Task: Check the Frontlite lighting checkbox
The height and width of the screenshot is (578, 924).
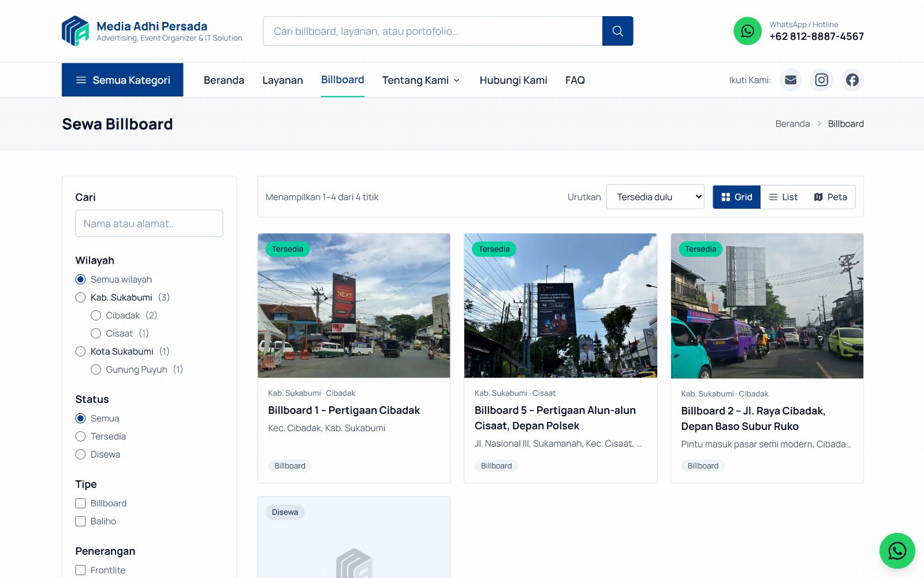Action: pos(80,570)
